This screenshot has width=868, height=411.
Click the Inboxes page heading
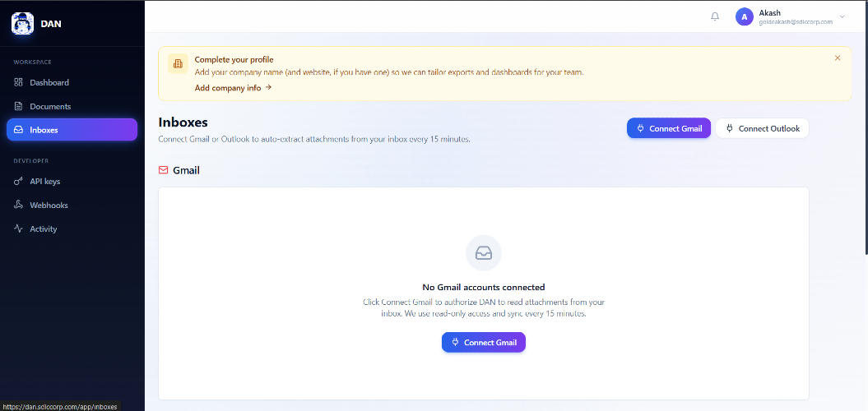click(x=183, y=122)
